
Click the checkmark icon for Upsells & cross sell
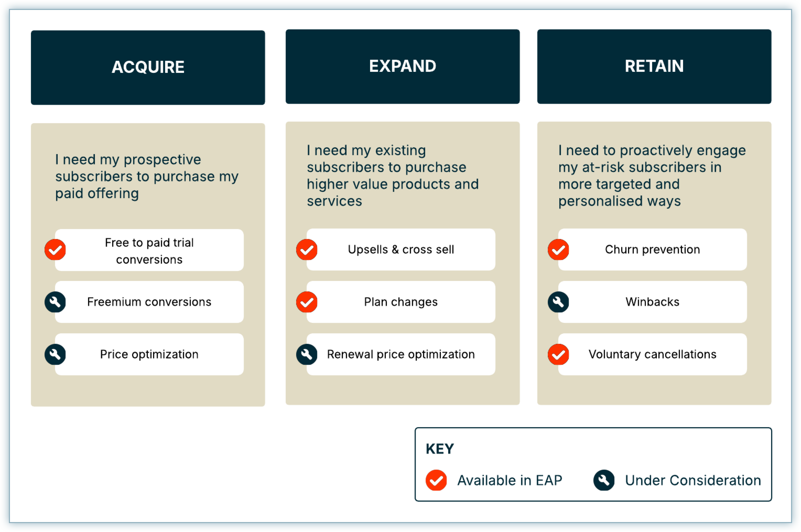tap(307, 250)
